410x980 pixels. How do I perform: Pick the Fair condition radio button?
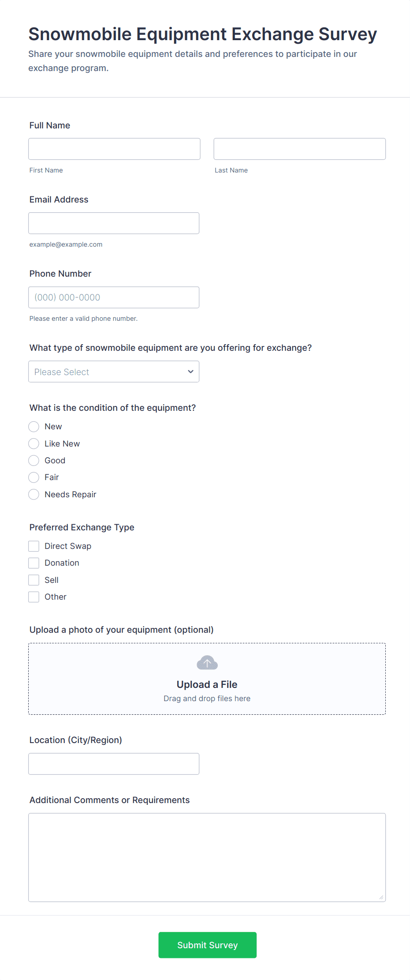point(34,477)
